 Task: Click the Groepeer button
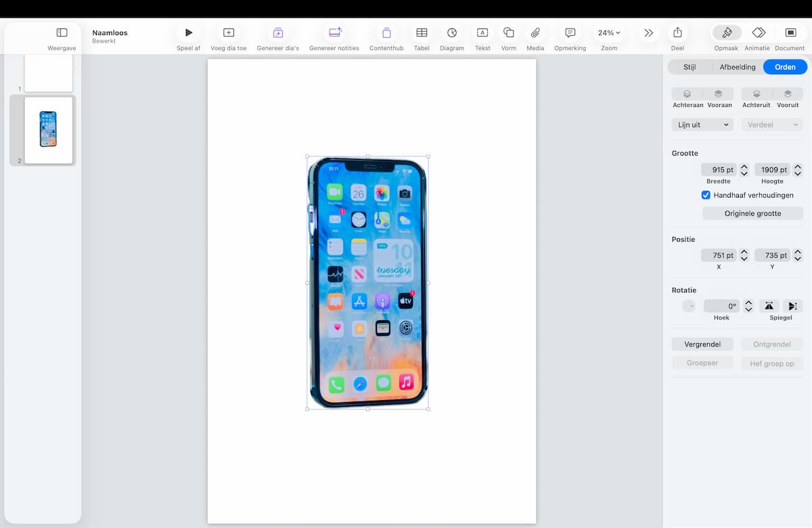[x=702, y=363]
